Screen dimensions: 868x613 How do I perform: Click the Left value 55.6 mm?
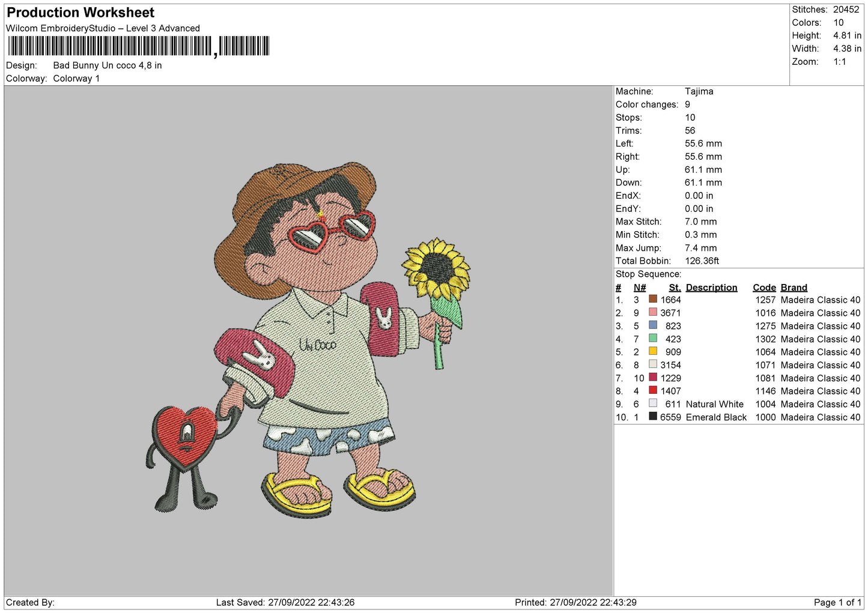coord(703,143)
